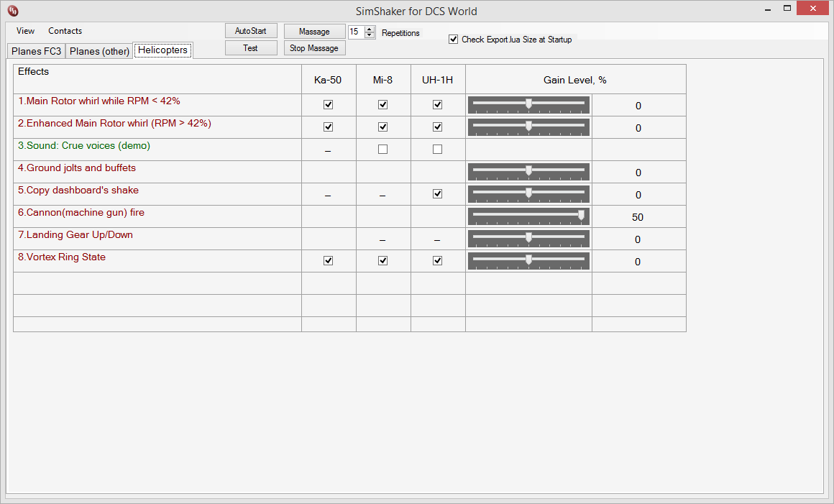This screenshot has width=834, height=504.
Task: Uncheck Ka-50 for Enhanced Main Rotor whirl
Action: [328, 127]
